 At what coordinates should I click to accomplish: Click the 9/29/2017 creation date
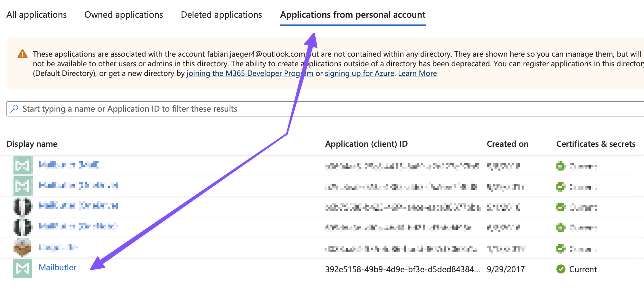pyautogui.click(x=506, y=269)
